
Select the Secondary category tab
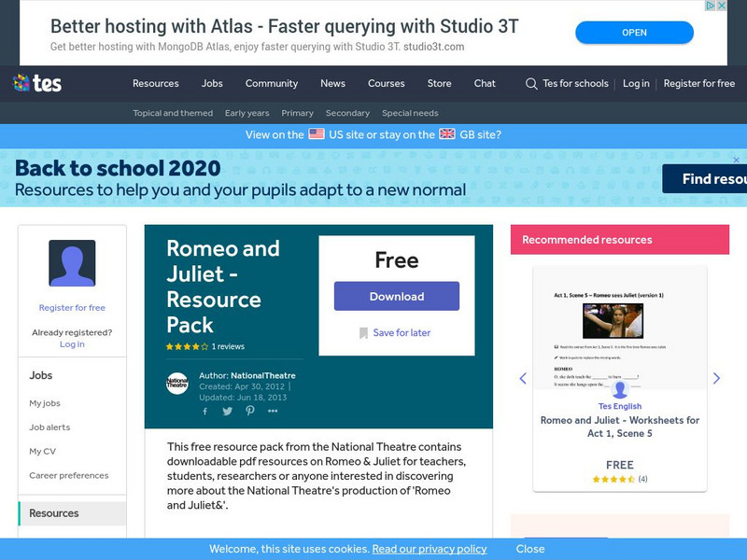[347, 112]
